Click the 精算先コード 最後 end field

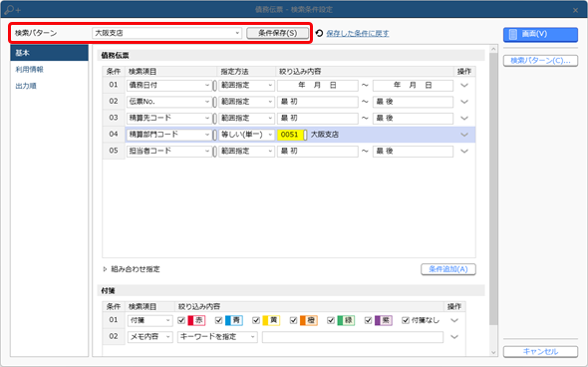(413, 119)
